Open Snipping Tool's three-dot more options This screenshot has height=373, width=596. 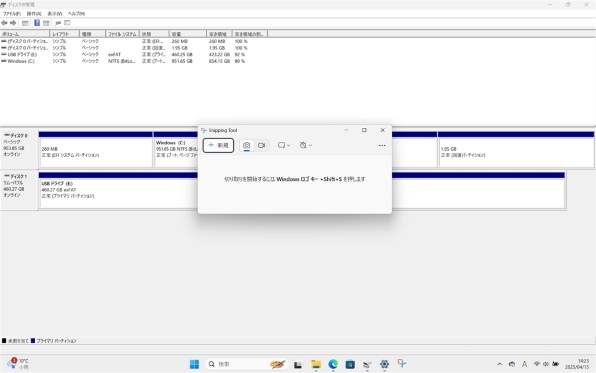coord(382,145)
